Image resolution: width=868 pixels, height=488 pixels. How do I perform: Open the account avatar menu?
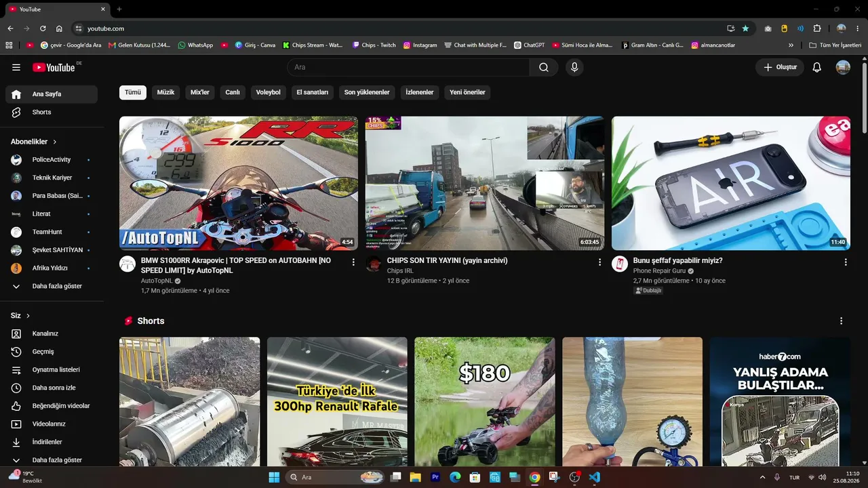tap(843, 67)
